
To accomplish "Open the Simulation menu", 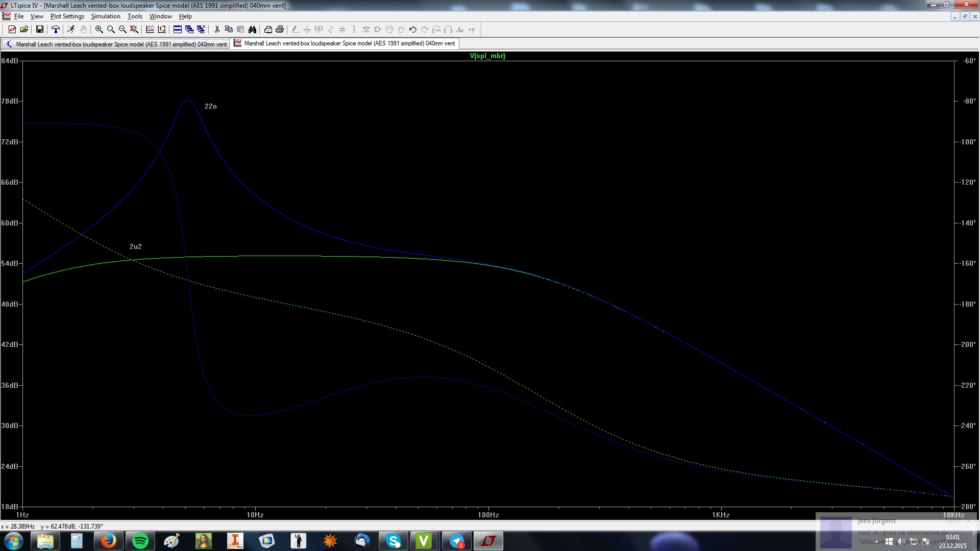I will (x=106, y=16).
